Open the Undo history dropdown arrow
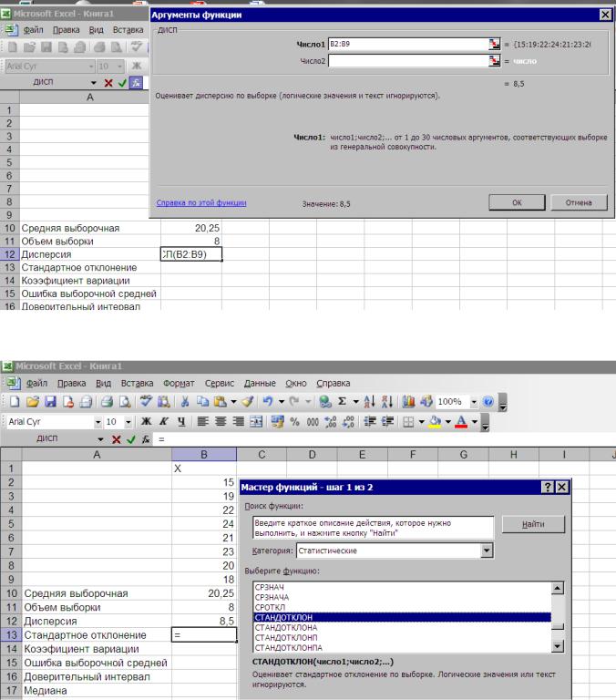The height and width of the screenshot is (700, 616). pos(282,402)
